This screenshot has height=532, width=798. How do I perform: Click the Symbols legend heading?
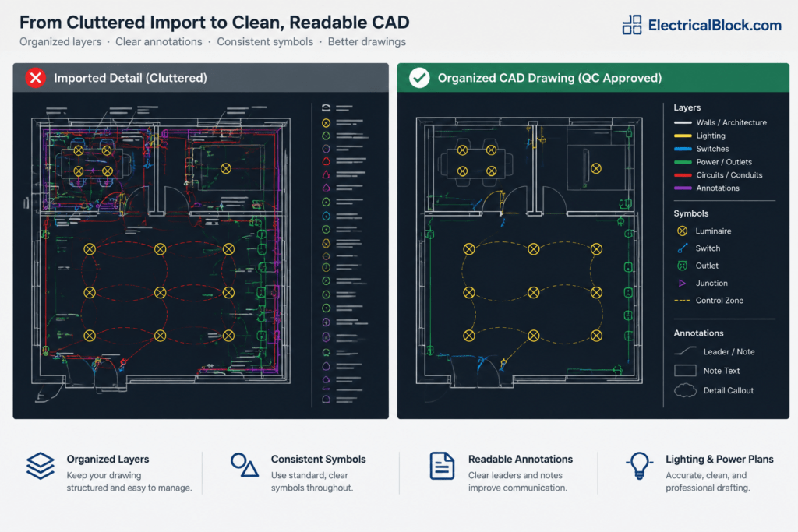point(690,213)
